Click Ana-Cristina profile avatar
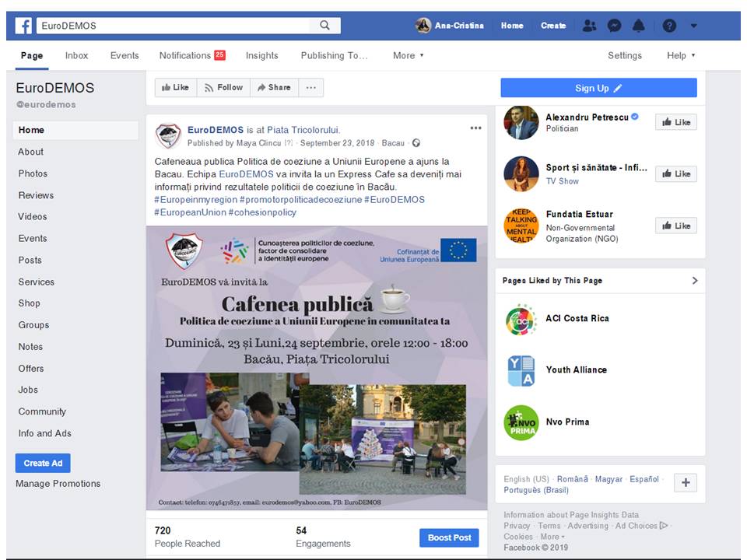 pyautogui.click(x=423, y=26)
